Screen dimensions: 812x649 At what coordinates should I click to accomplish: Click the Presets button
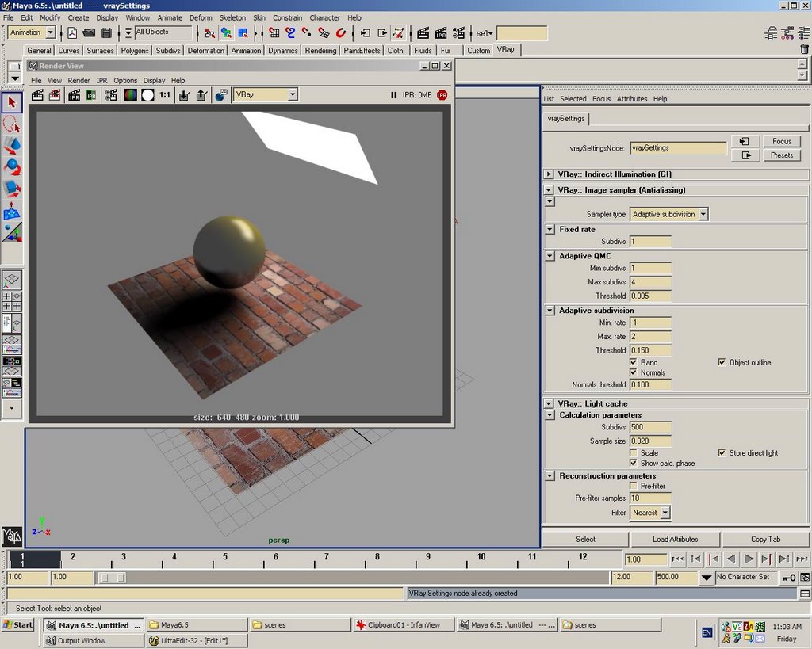pos(781,155)
